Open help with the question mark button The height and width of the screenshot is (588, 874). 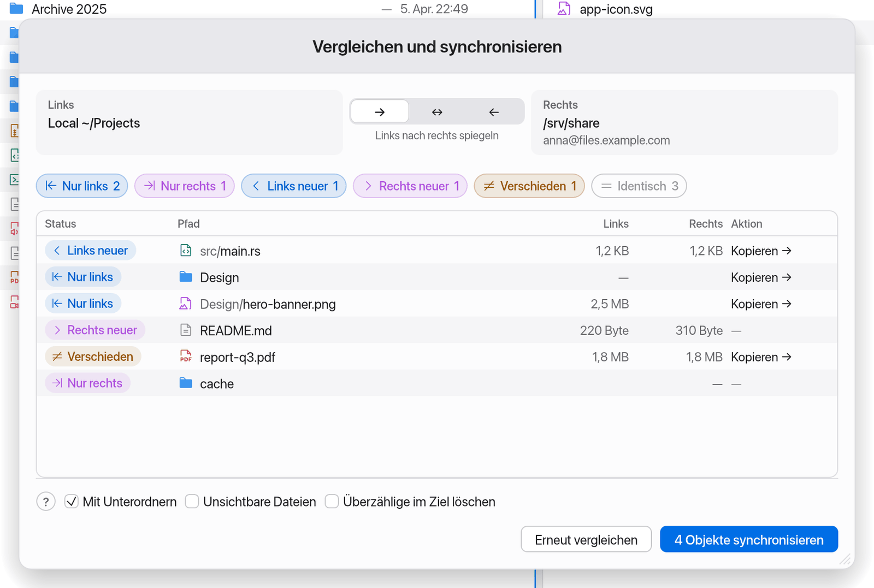[46, 501]
